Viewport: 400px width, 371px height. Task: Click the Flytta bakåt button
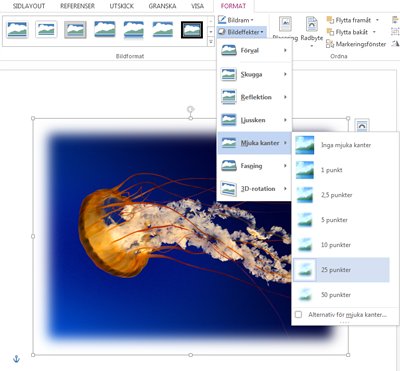pos(348,32)
